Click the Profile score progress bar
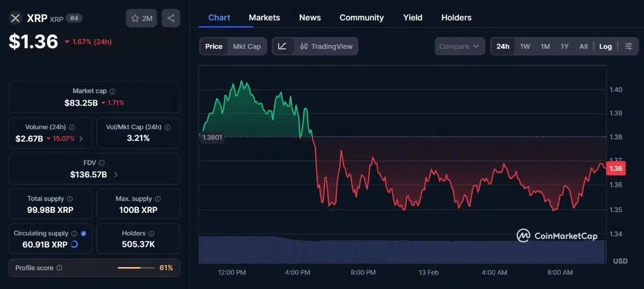644x289 pixels. (136, 268)
